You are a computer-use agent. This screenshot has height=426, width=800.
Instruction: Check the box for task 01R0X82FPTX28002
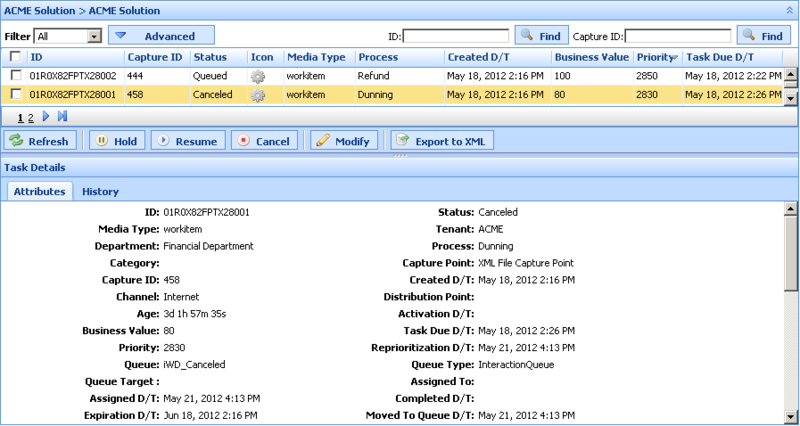click(x=15, y=76)
